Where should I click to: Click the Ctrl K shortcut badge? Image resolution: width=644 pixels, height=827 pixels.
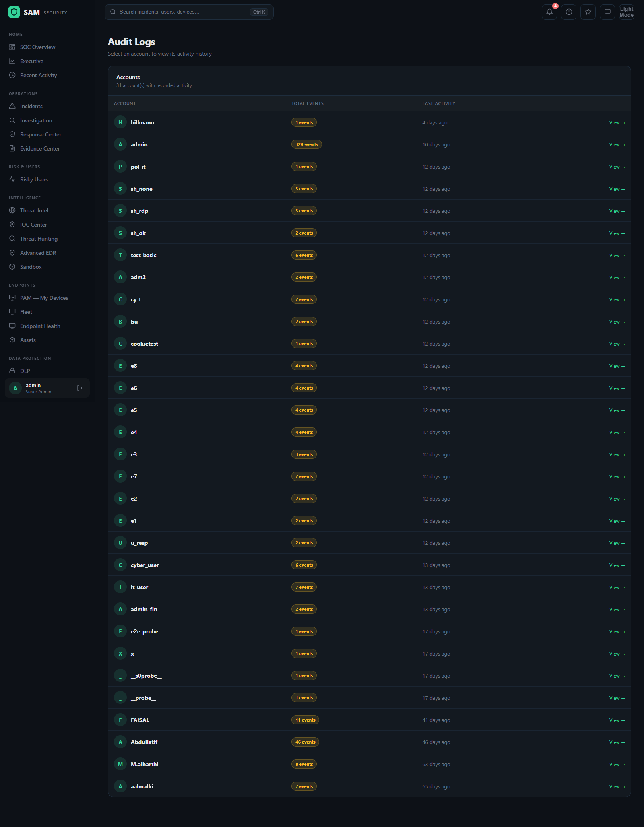tap(259, 12)
